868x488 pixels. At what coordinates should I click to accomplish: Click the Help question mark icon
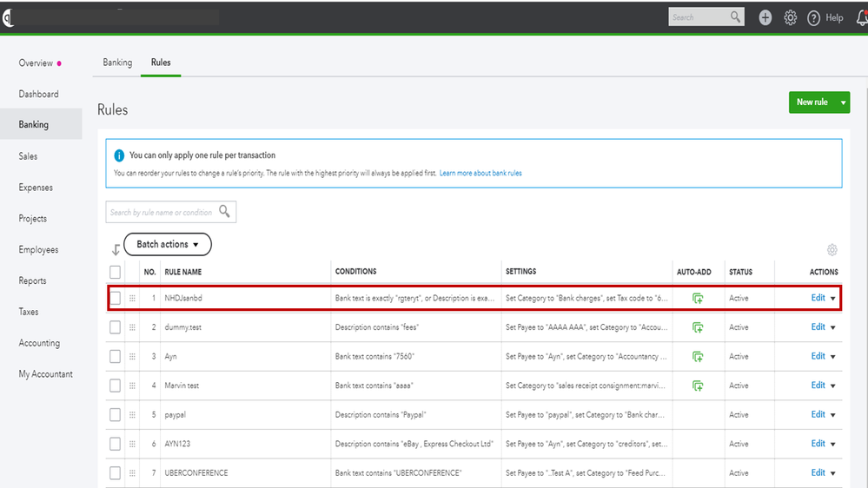[813, 17]
